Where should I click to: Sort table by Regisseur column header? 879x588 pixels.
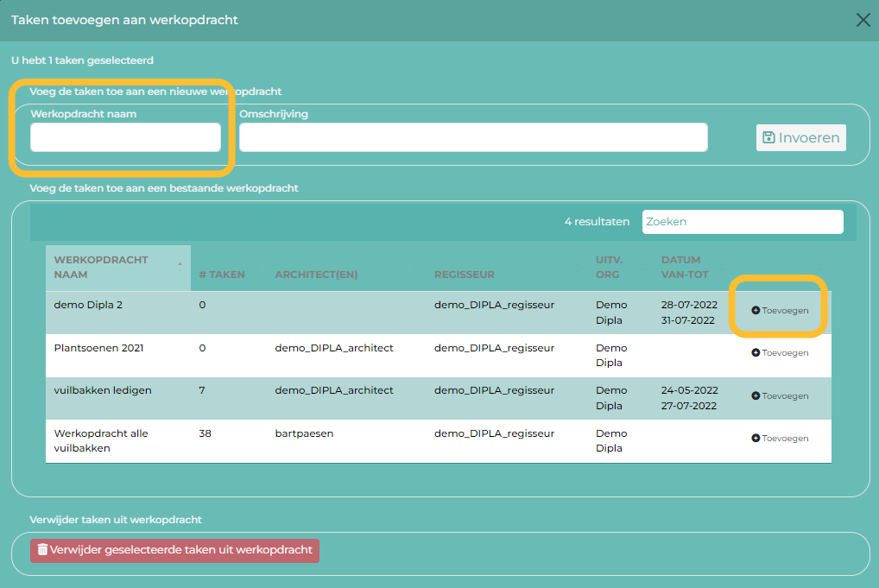tap(465, 275)
